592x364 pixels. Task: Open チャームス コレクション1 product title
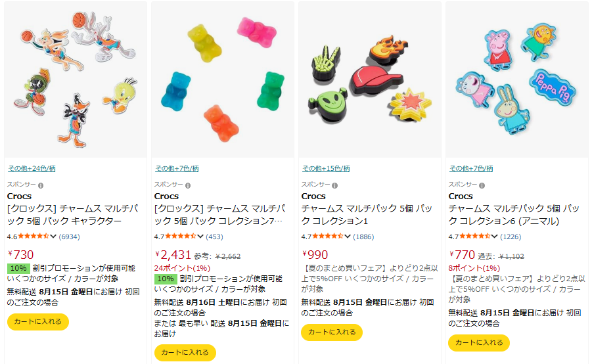[367, 214]
